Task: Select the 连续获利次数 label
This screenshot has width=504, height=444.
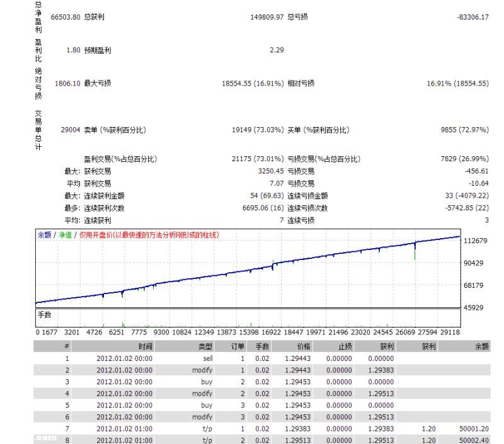Action: coord(105,208)
